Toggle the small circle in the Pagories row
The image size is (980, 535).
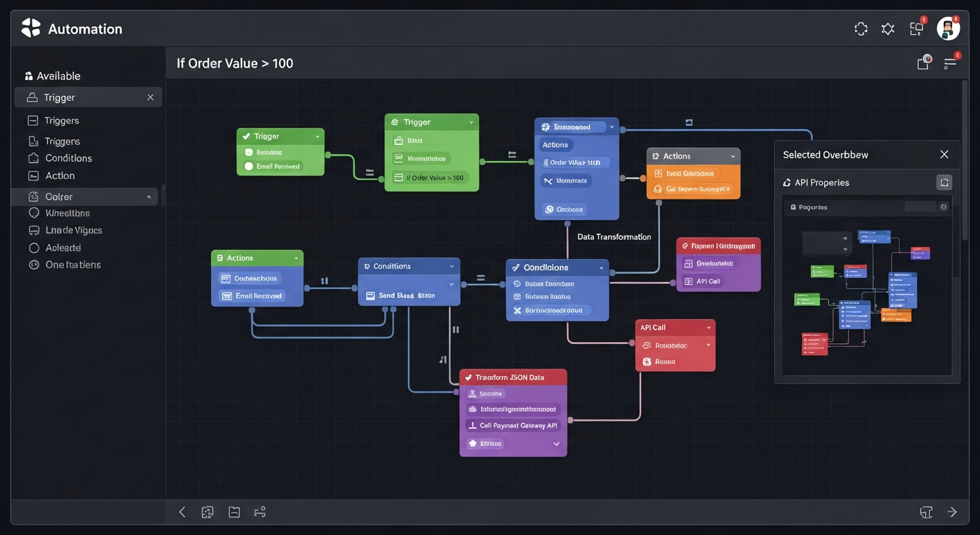[944, 207]
